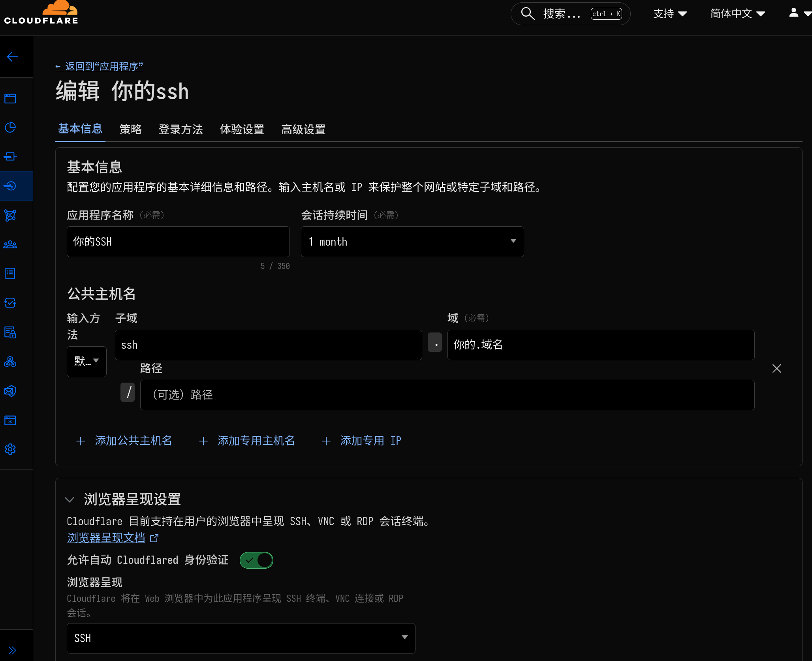Viewport: 812px width, 661px height.
Task: Open the Cloudflare Zero Trust overview panel
Action: [x=10, y=98]
